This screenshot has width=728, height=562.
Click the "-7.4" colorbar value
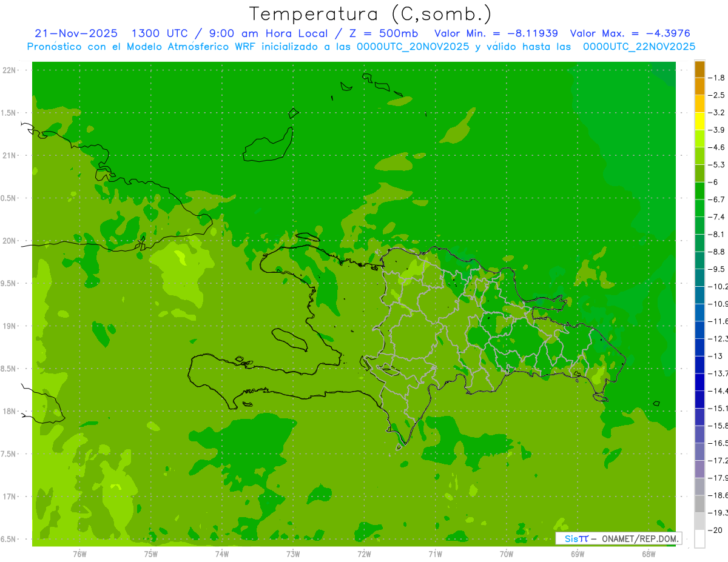717,216
